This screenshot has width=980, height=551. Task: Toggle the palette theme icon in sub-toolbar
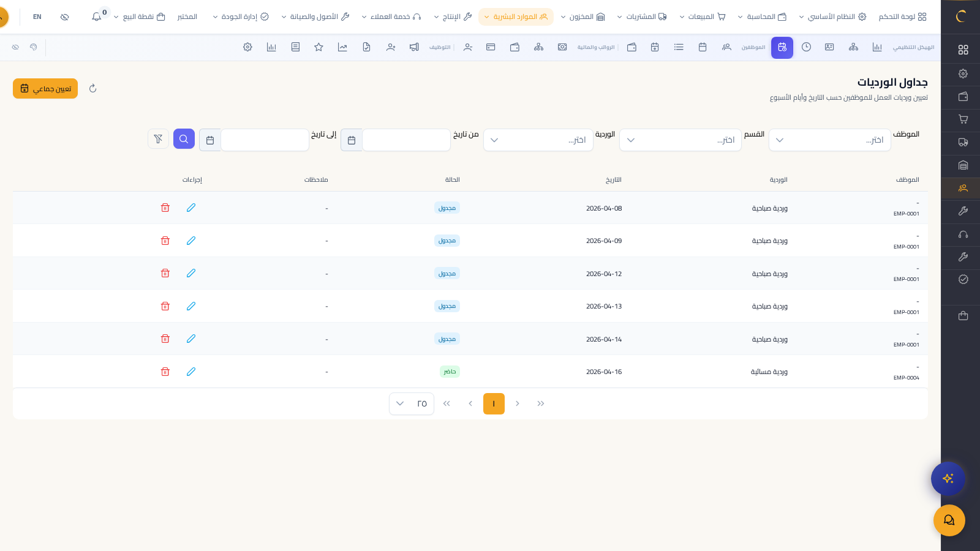pos(34,47)
